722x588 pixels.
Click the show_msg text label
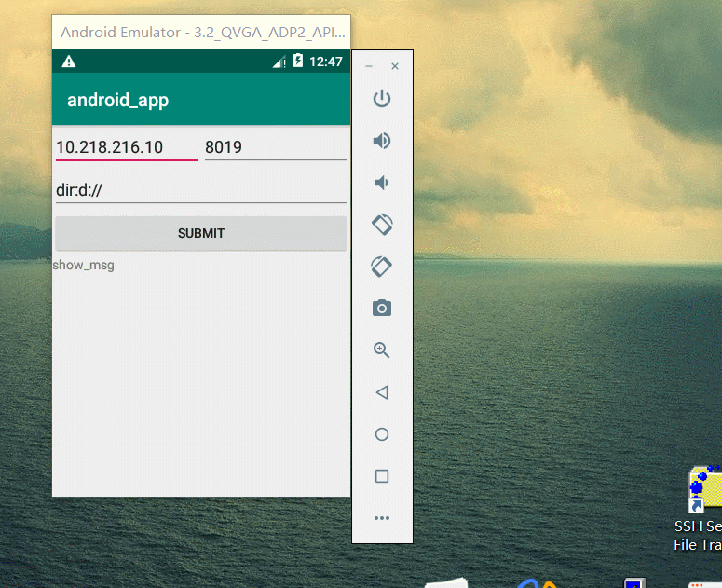[83, 266]
